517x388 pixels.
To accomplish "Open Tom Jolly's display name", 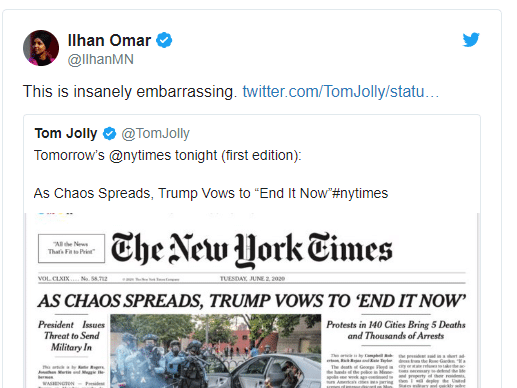I will (66, 133).
